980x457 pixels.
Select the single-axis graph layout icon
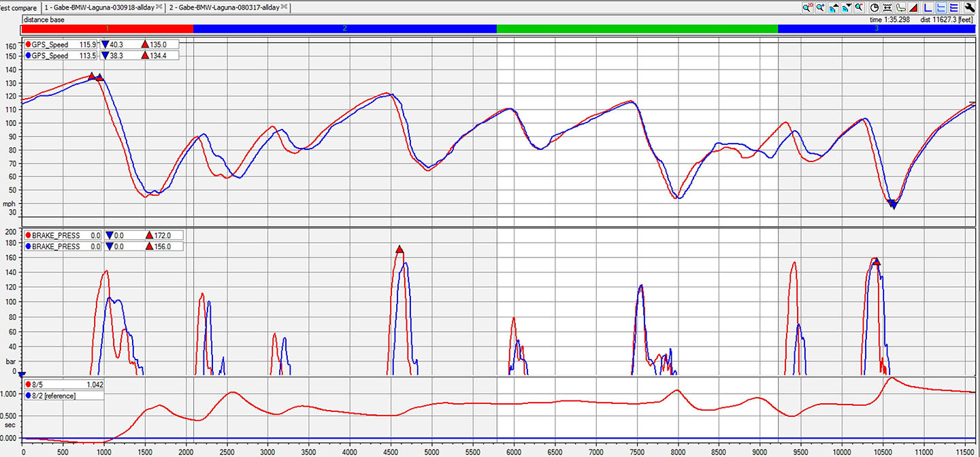(x=928, y=7)
